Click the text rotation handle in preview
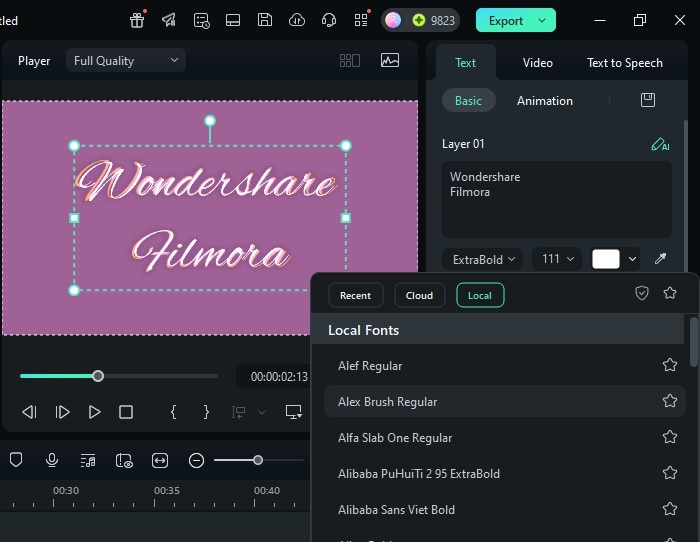 click(210, 121)
